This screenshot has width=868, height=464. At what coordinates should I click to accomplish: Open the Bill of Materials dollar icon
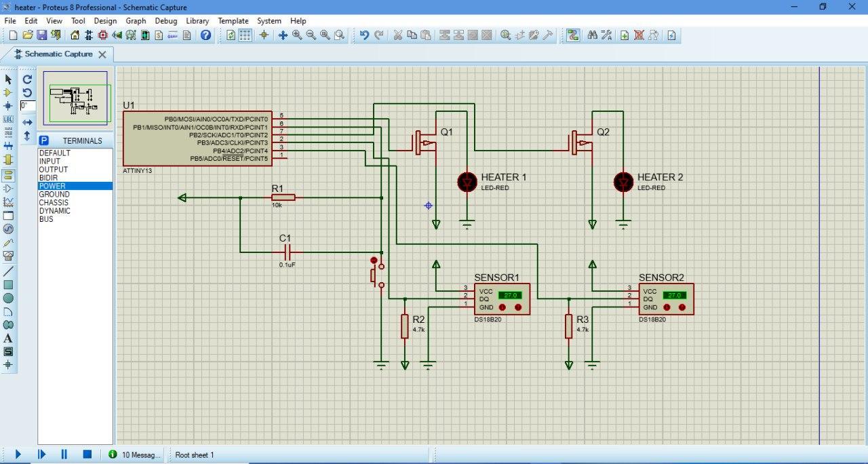pos(159,35)
